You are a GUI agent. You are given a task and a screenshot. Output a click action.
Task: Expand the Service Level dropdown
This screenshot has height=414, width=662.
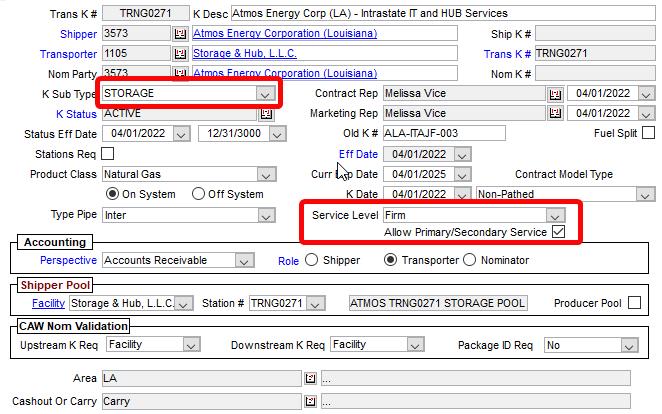[554, 215]
